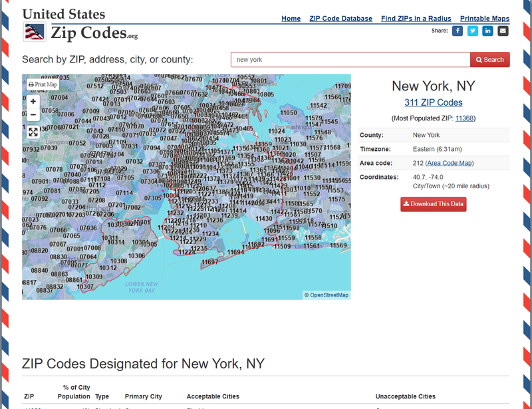Open the Area Code Map link
This screenshot has height=409, width=532.
(x=450, y=163)
